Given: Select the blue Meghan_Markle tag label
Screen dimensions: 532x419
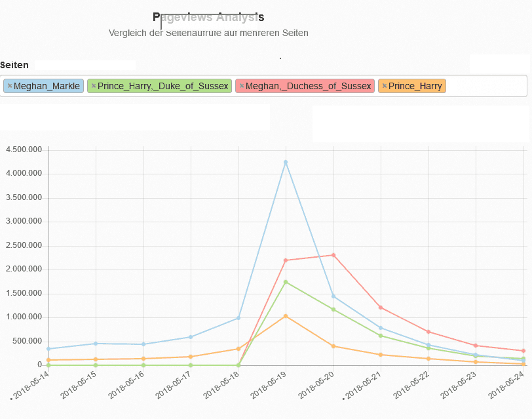Looking at the screenshot, I should point(47,87).
